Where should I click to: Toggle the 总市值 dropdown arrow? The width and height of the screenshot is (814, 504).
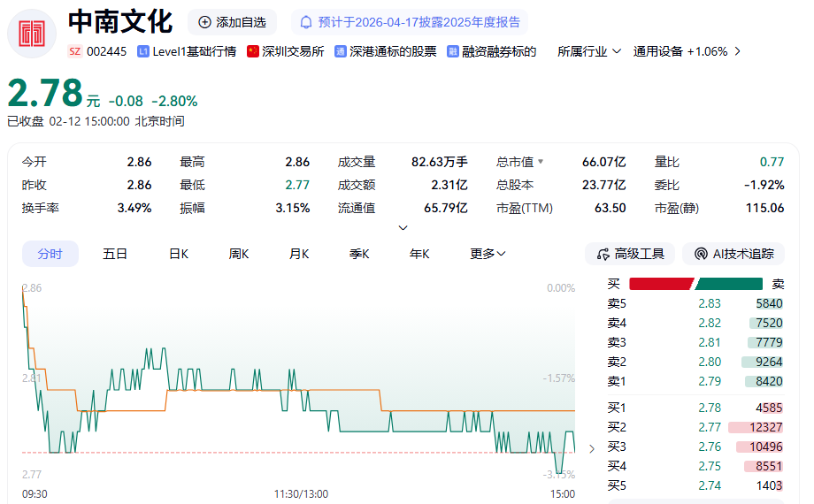[x=541, y=163]
